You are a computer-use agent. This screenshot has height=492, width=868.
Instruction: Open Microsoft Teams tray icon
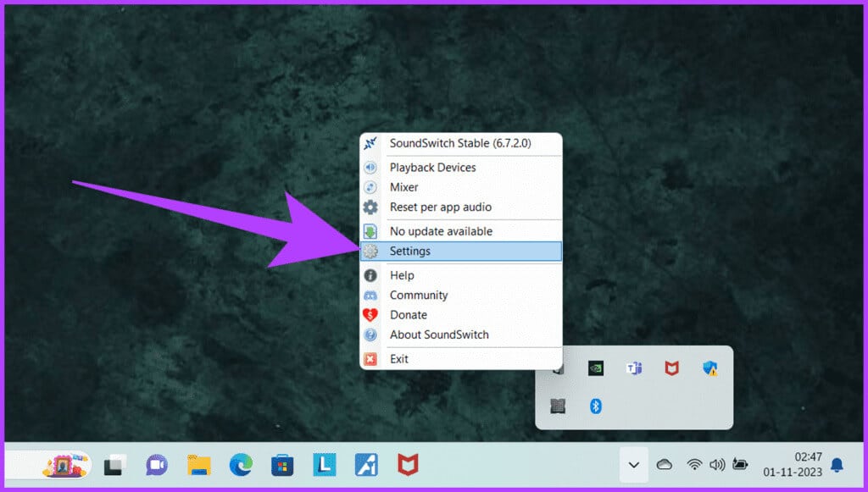634,368
